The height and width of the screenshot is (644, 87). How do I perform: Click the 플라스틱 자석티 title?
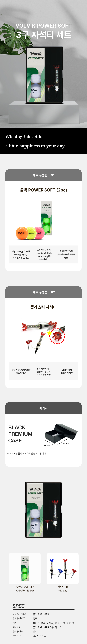point(43,307)
